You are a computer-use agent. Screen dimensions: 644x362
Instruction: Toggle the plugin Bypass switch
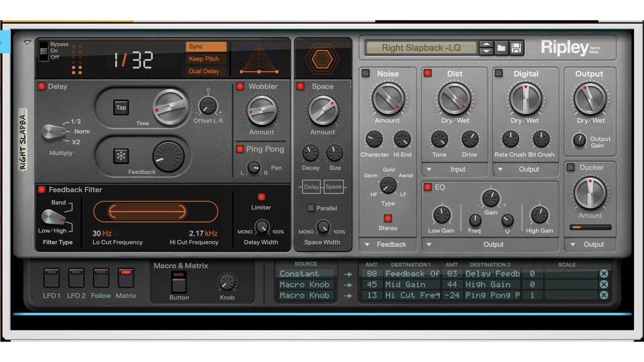pyautogui.click(x=44, y=50)
